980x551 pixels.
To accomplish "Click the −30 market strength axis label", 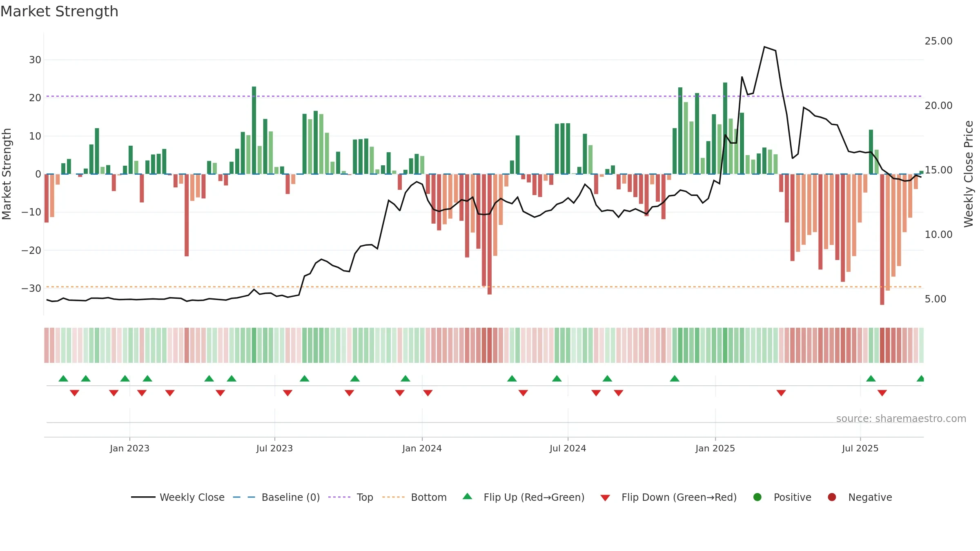I will coord(31,289).
